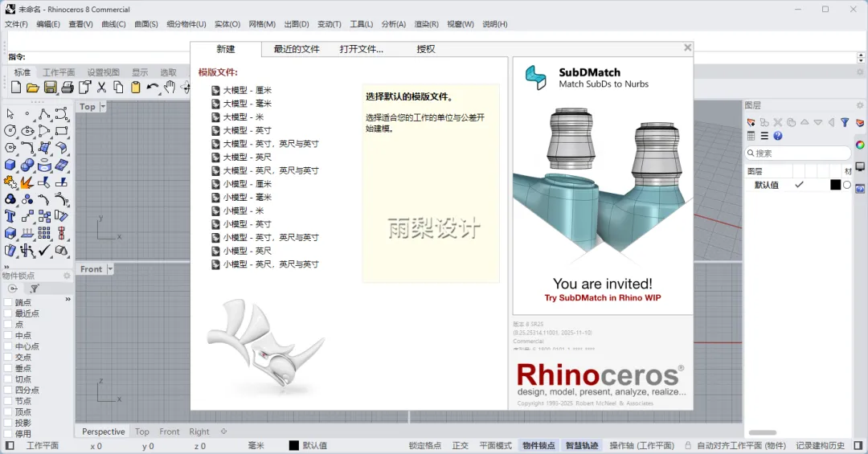
Task: Expand the object snap panel chevron
Action: (x=68, y=299)
